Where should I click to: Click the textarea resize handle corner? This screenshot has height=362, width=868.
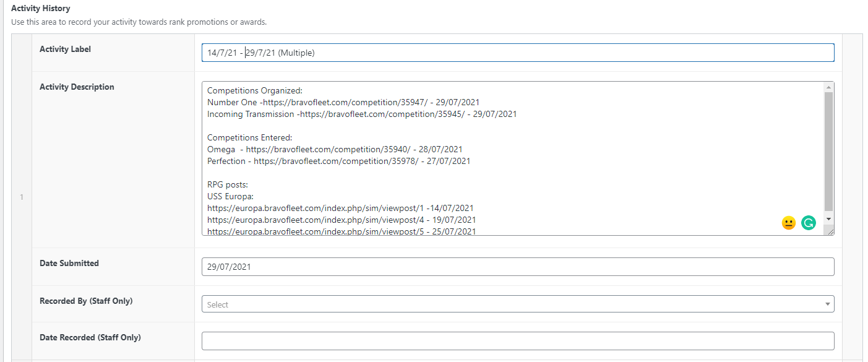coord(830,231)
